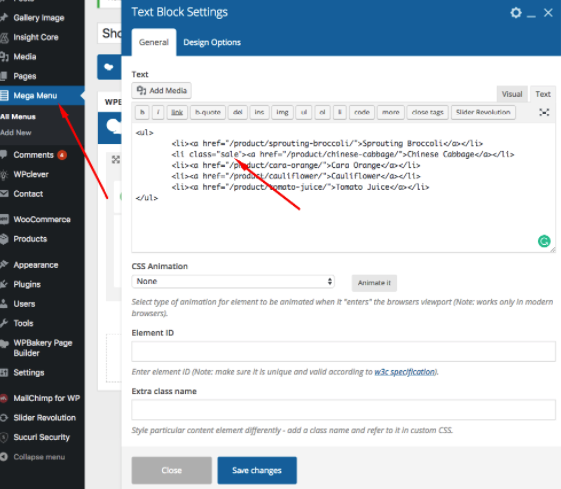This screenshot has width=561, height=489.
Task: Close the Text Block Settings dialog via X
Action: pyautogui.click(x=548, y=13)
